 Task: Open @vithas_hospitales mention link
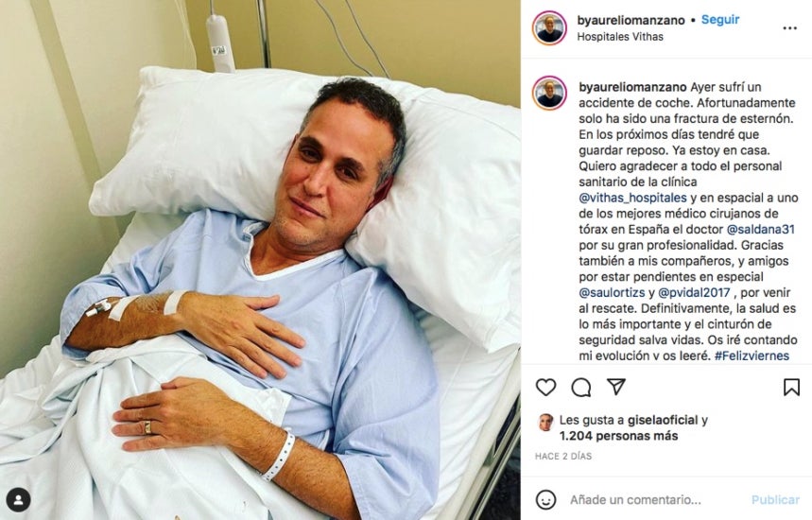coord(632,198)
